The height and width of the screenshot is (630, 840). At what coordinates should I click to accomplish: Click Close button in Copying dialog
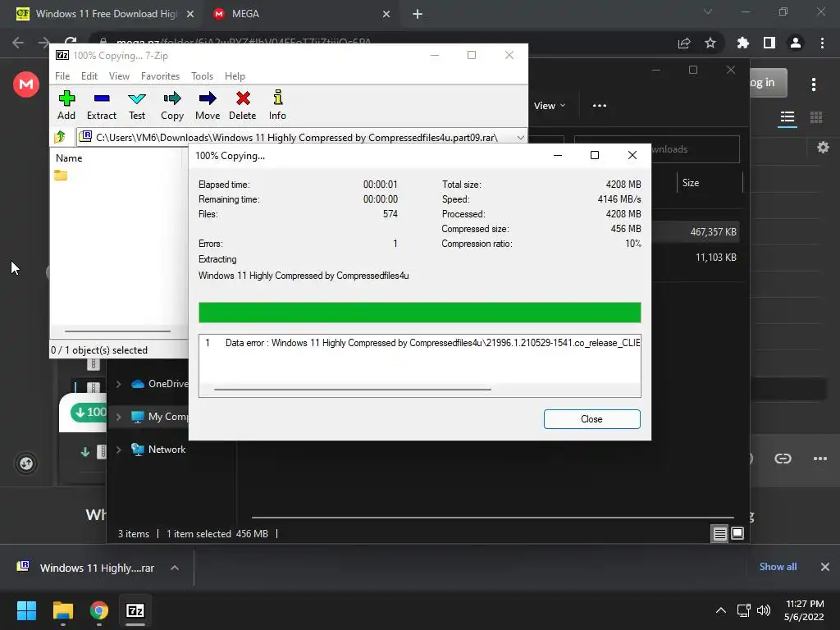[x=591, y=419]
